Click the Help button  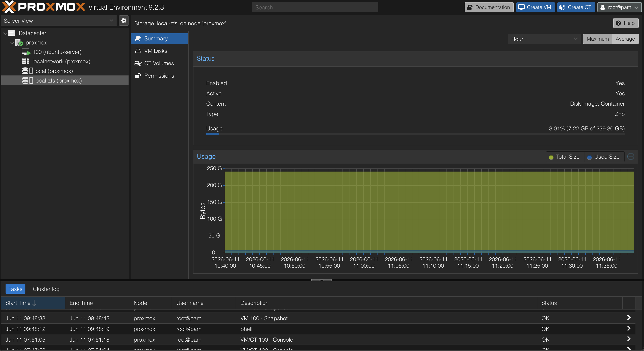(626, 23)
